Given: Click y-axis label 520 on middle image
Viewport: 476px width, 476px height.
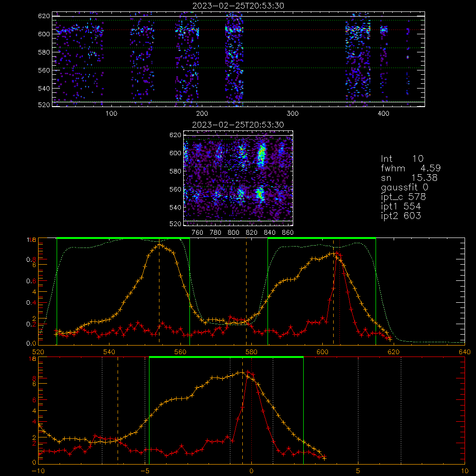Looking at the screenshot, I should [x=175, y=224].
